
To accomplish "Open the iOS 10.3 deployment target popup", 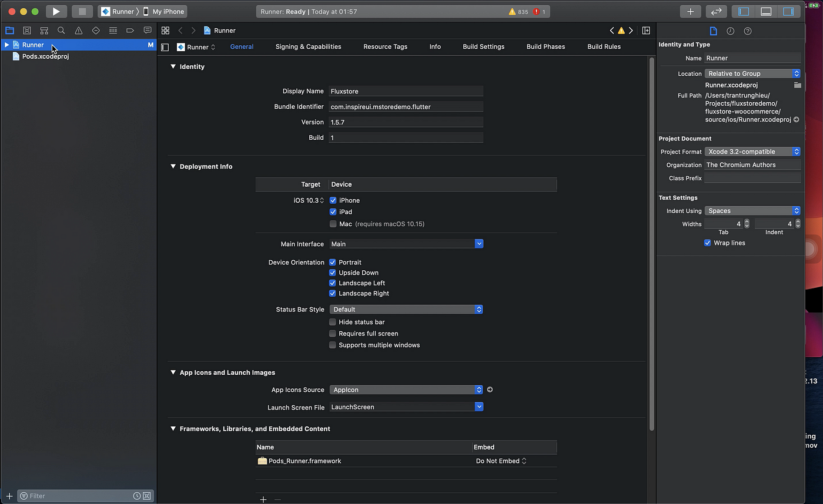I will pos(309,200).
